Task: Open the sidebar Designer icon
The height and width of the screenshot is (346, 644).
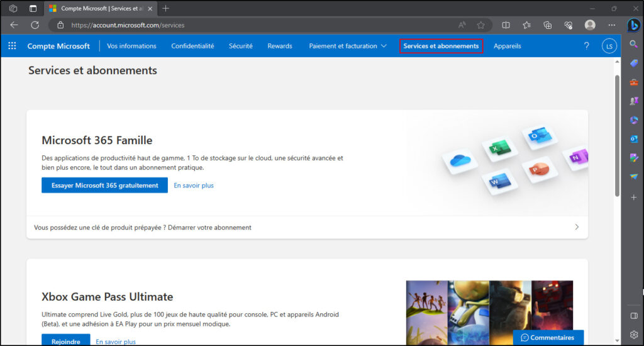Action: coord(634,158)
